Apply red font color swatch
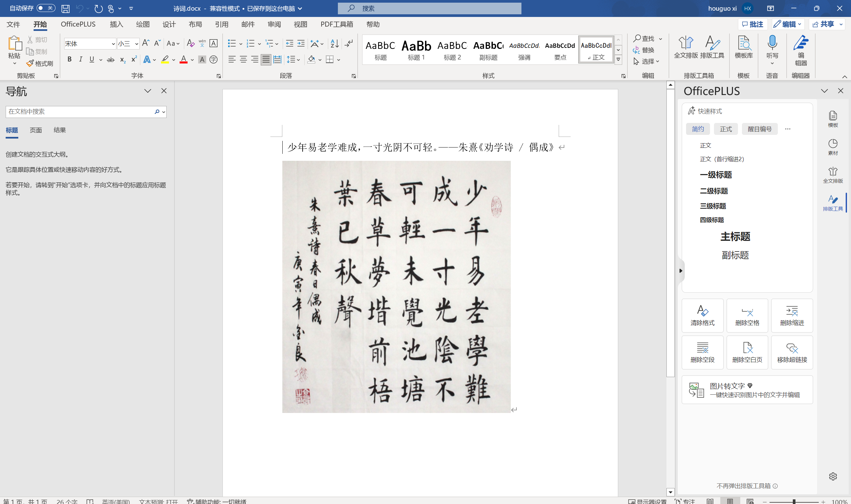The width and height of the screenshot is (851, 504). pyautogui.click(x=184, y=59)
